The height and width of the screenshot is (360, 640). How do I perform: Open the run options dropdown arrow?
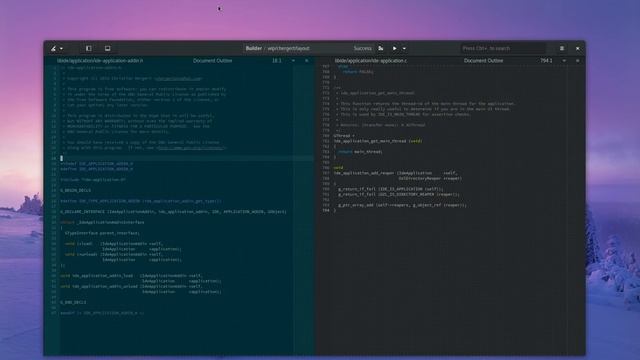coord(404,49)
